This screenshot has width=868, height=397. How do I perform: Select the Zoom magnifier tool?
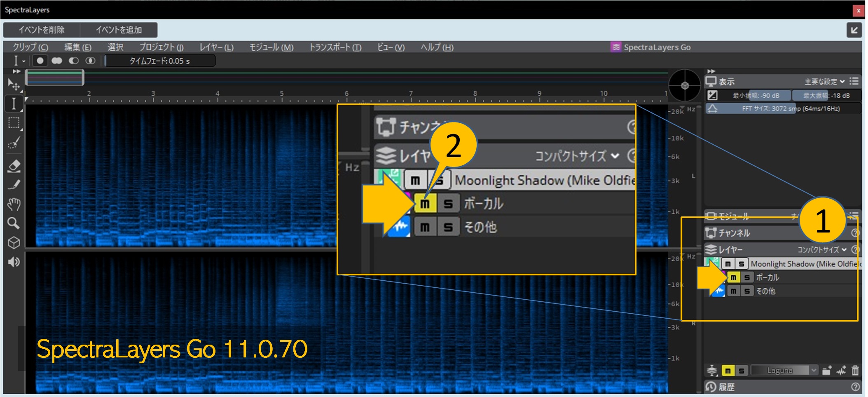pyautogui.click(x=14, y=223)
